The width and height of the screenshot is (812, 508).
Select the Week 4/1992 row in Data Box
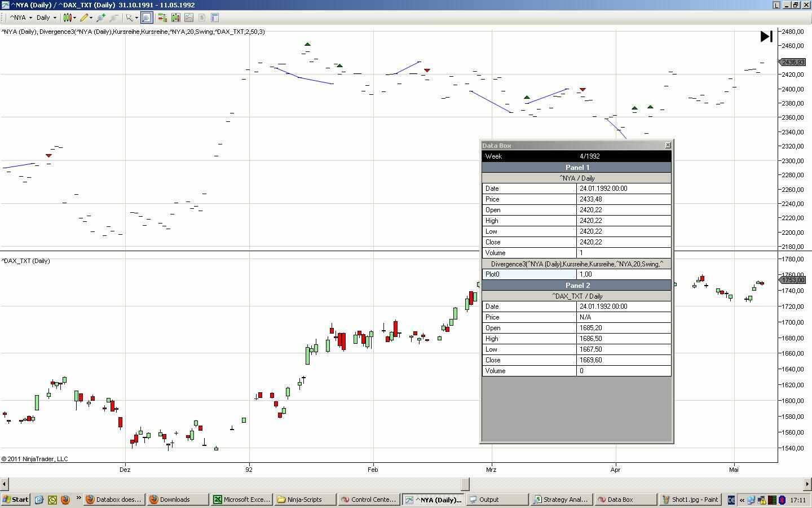click(577, 156)
